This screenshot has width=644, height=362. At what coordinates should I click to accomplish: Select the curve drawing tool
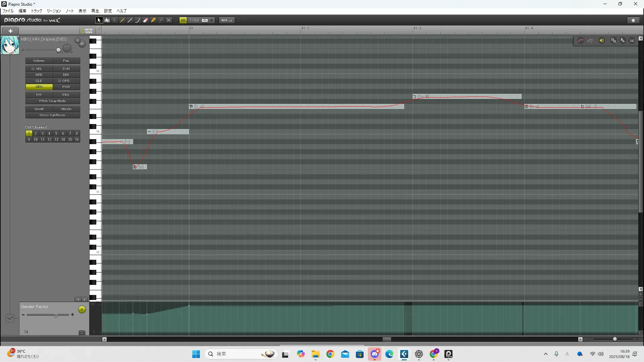[138, 20]
